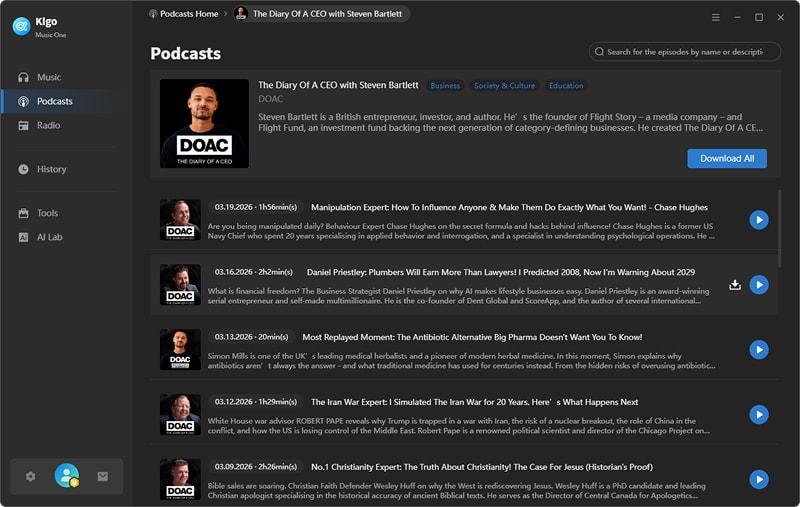Click the Education category tag
800x507 pixels.
[566, 86]
